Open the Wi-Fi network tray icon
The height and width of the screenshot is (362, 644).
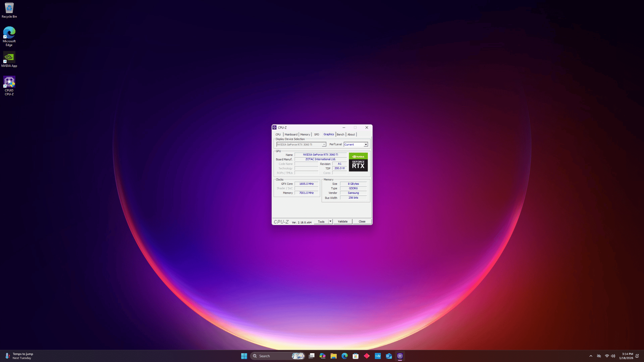point(607,356)
